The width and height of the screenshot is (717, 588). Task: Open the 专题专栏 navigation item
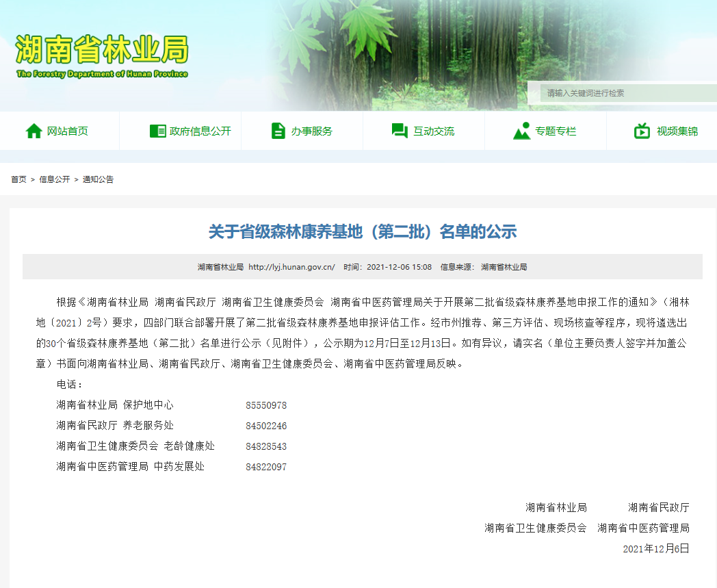(556, 131)
